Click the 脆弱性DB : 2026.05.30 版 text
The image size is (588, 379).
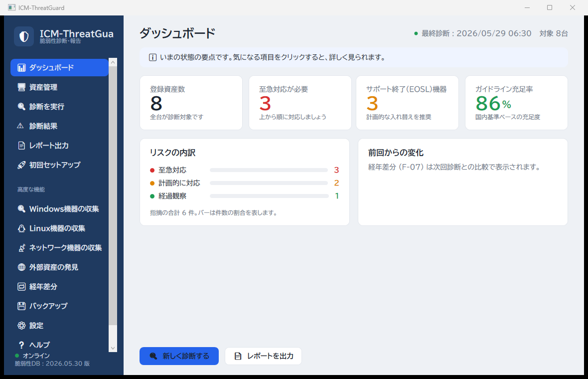click(52, 364)
